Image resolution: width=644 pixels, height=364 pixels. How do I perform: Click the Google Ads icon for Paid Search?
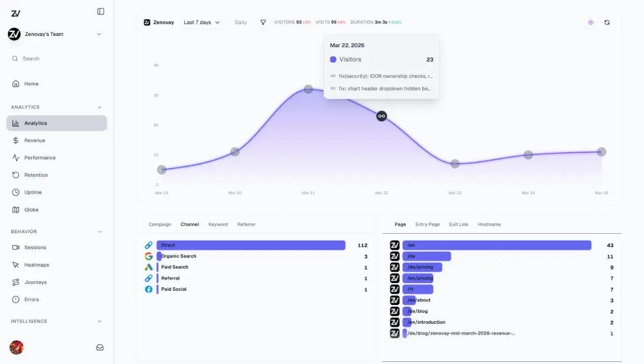click(x=149, y=267)
